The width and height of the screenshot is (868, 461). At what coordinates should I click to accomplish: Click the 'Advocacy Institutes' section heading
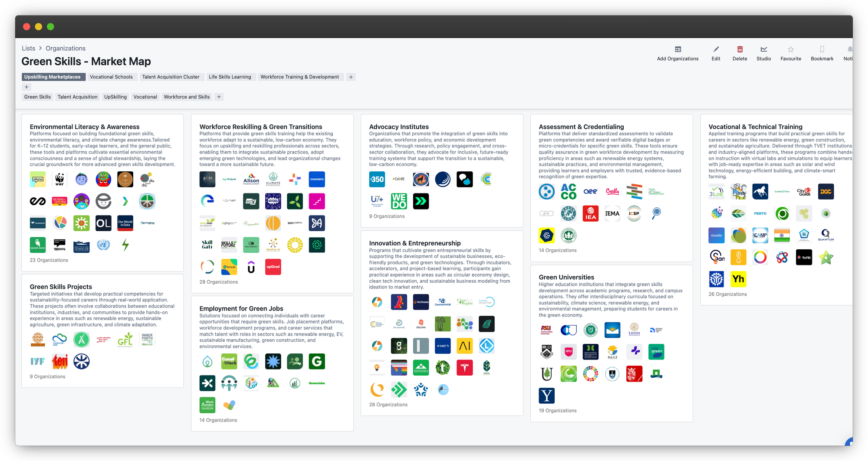click(399, 127)
